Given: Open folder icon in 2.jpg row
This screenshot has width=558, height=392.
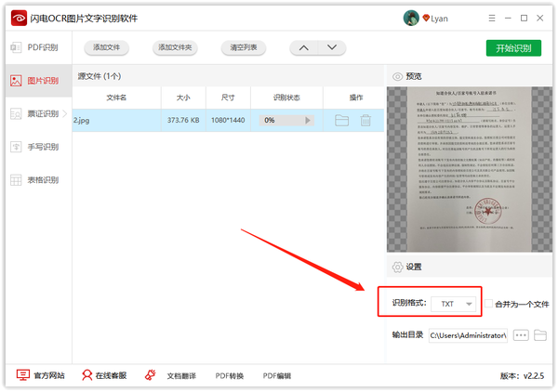Looking at the screenshot, I should pyautogui.click(x=341, y=120).
